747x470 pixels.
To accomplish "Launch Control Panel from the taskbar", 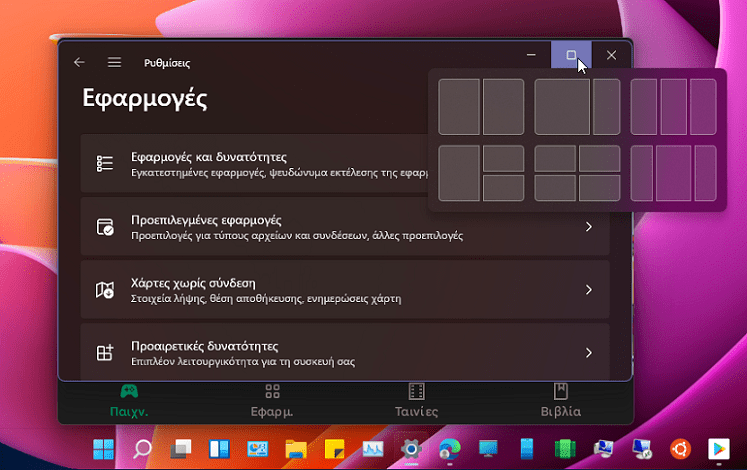I will [x=258, y=449].
